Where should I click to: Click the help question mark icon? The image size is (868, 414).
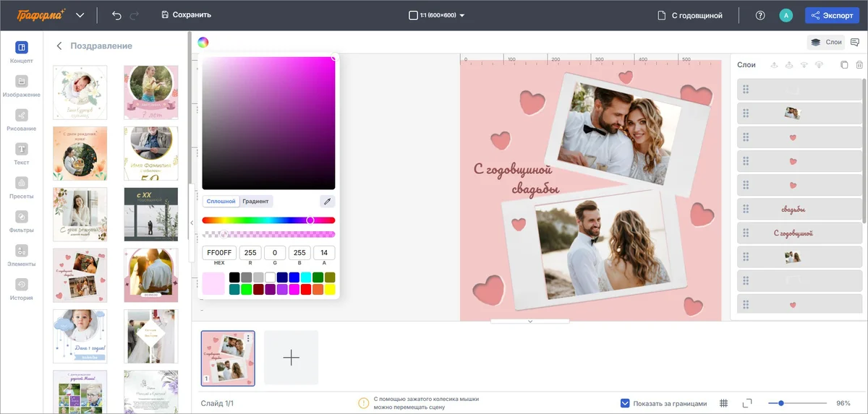pyautogui.click(x=760, y=15)
